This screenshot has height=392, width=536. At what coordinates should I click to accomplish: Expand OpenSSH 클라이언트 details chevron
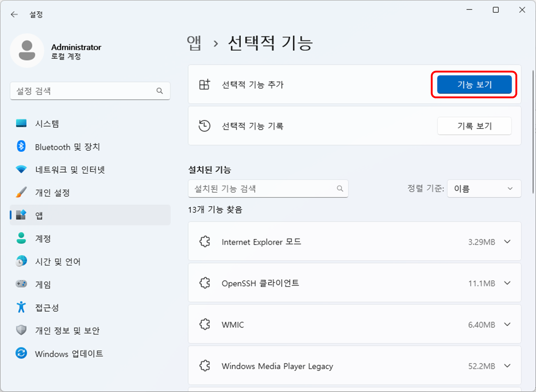pos(507,283)
